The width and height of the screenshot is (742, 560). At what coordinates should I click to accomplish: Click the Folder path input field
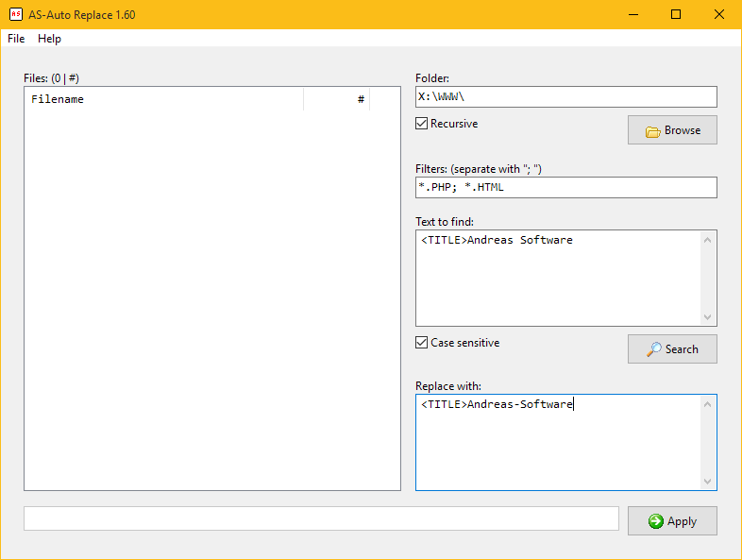pyautogui.click(x=566, y=96)
